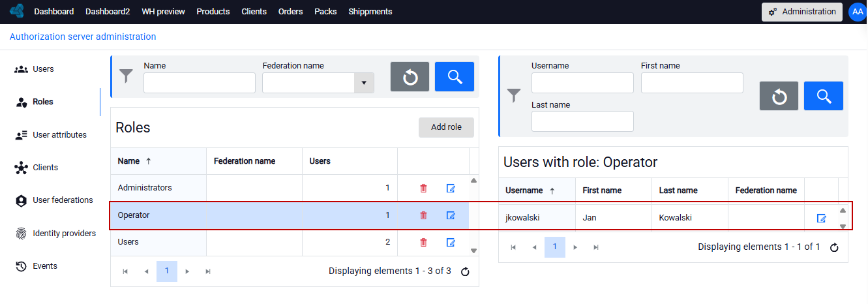Open User attributes in sidebar
Screen dimensions: 868x304
pos(51,135)
